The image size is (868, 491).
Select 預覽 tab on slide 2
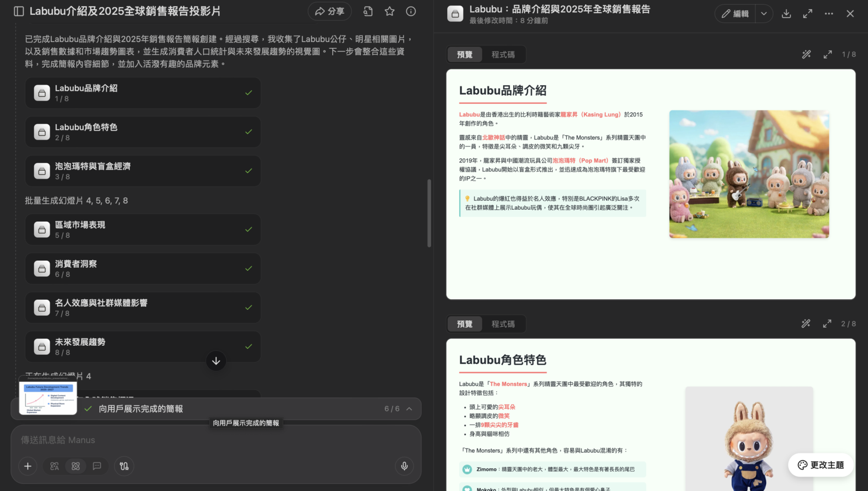[x=465, y=324]
